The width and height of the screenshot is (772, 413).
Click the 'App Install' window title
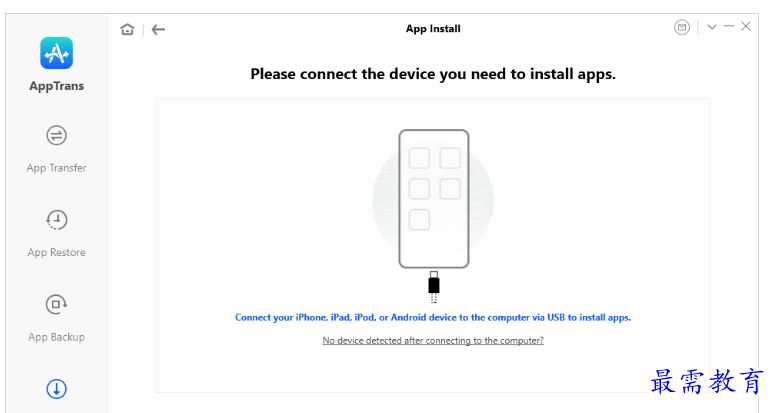pos(433,29)
